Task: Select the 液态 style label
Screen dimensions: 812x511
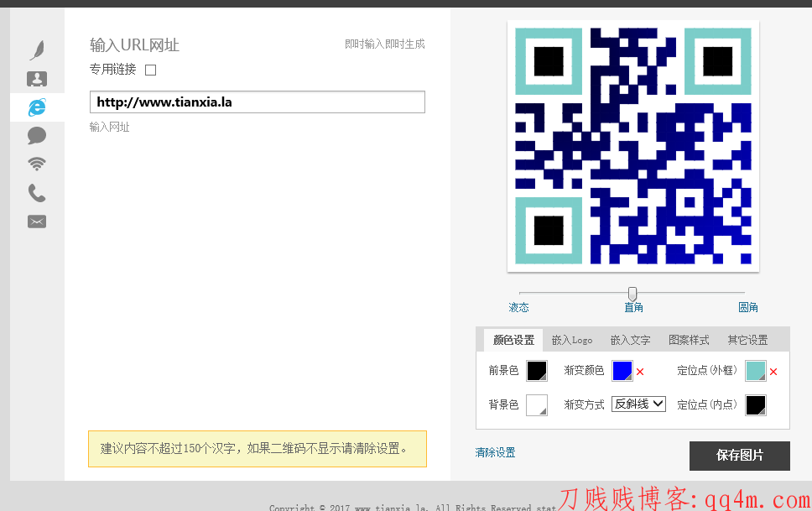Action: [519, 307]
